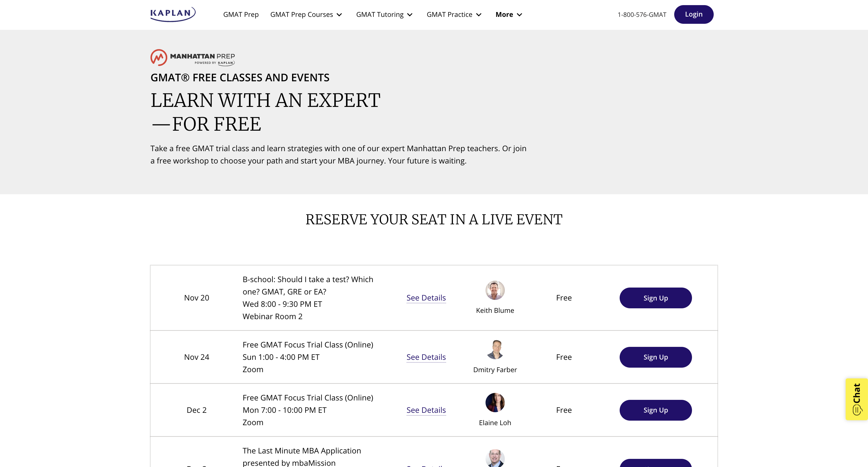Sign up for the Dec 2 trial class
Image resolution: width=868 pixels, height=467 pixels.
coord(655,410)
